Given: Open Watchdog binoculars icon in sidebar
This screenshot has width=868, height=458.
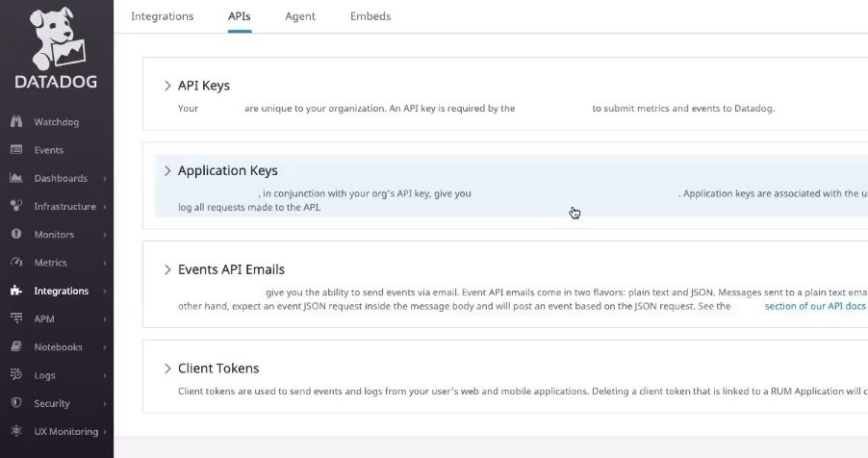Looking at the screenshot, I should pyautogui.click(x=16, y=122).
